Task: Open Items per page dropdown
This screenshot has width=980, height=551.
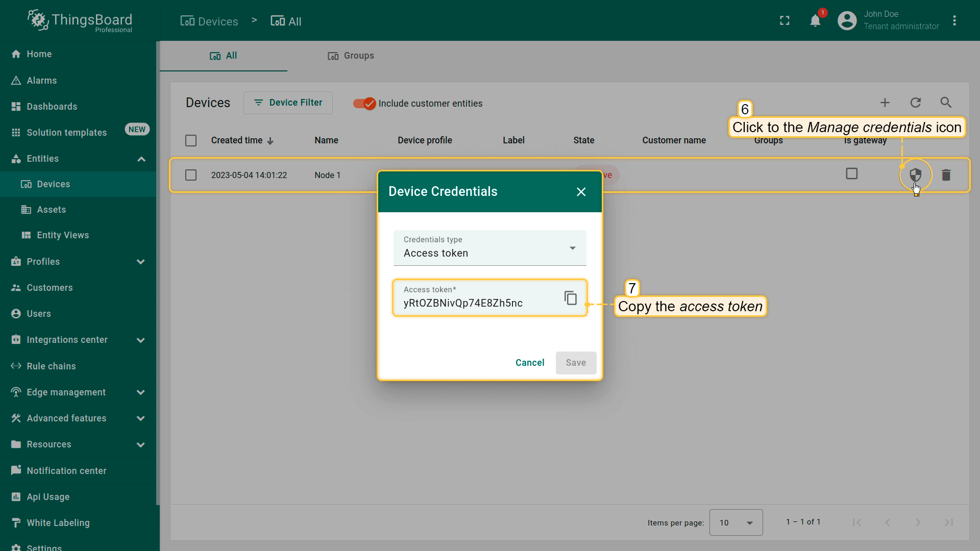Action: click(736, 522)
